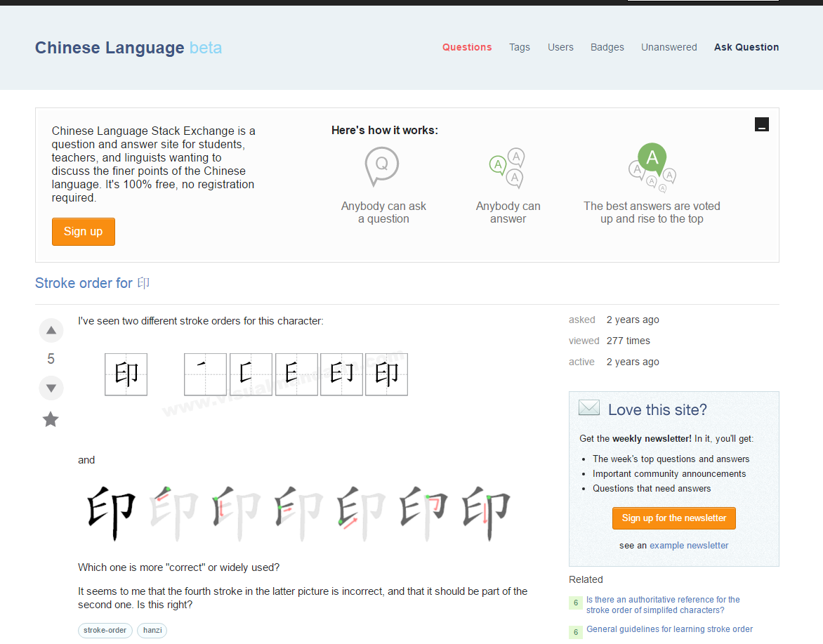
Task: Select the stroke-order tag
Action: (105, 630)
